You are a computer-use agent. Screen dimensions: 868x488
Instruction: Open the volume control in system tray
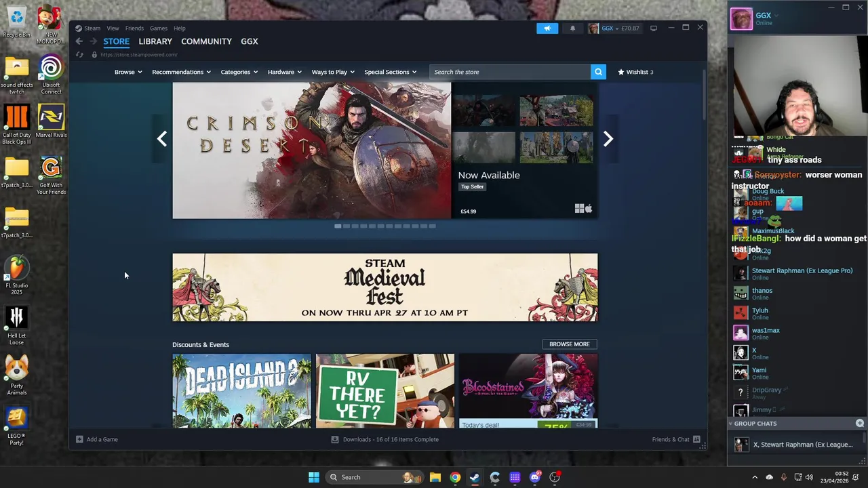point(810,477)
